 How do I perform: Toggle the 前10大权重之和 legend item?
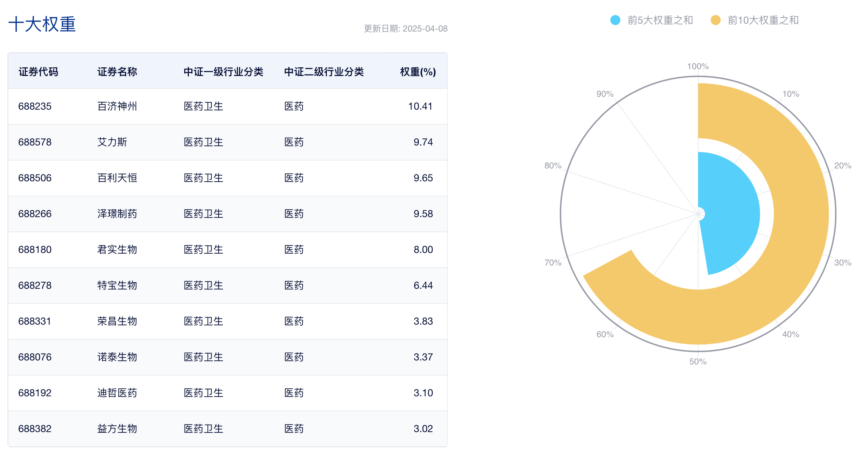pyautogui.click(x=763, y=20)
